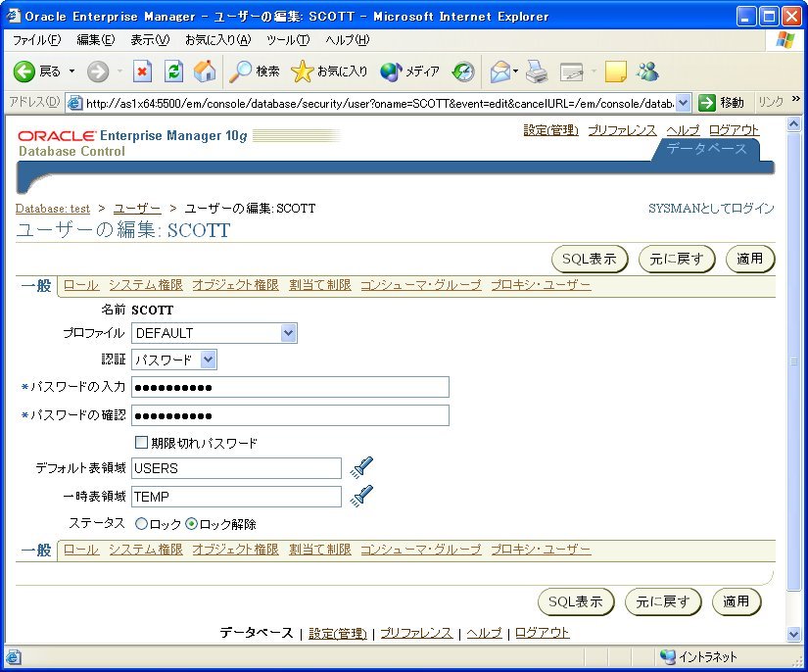Open the top 設定(管理) link
The width and height of the screenshot is (808, 672).
click(550, 130)
